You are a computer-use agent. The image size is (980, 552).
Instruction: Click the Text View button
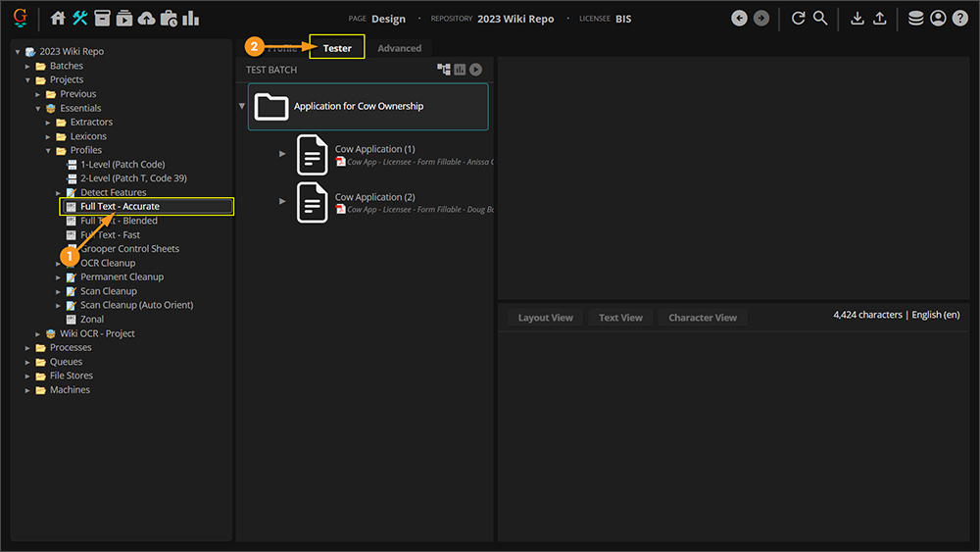pos(620,318)
